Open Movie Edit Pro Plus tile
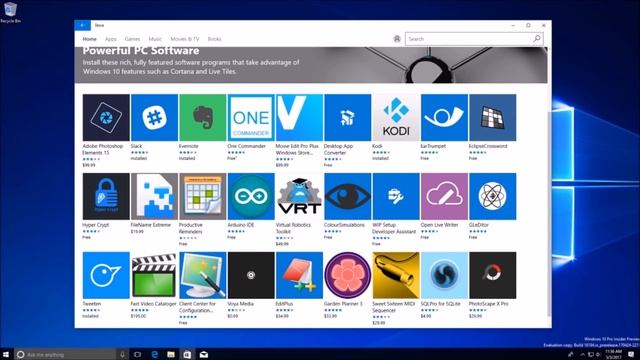The image size is (640, 360). pos(299,118)
